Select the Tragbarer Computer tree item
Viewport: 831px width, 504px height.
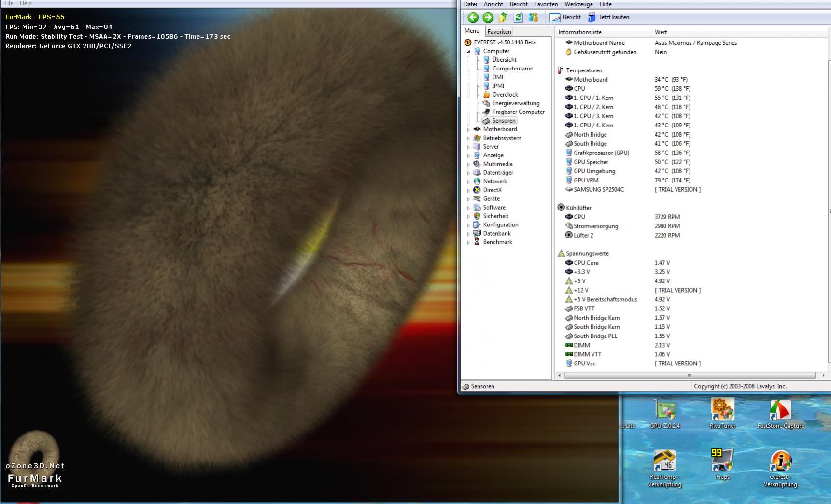tap(518, 112)
